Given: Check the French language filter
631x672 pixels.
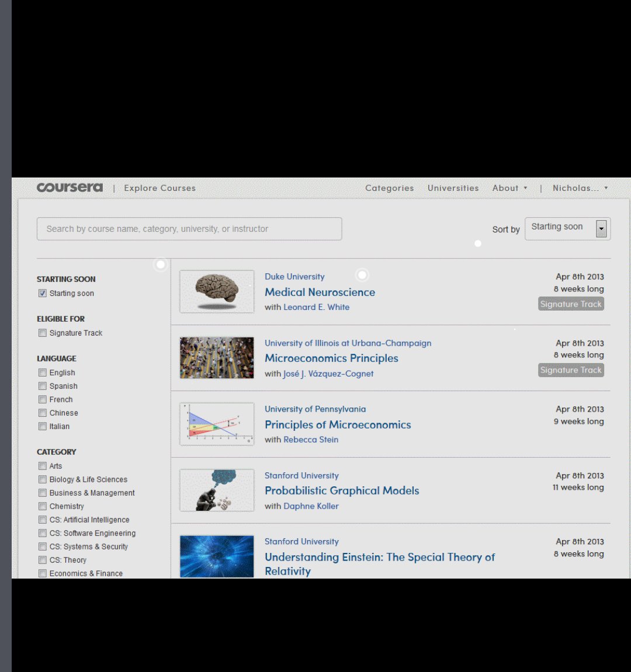Looking at the screenshot, I should (x=43, y=399).
